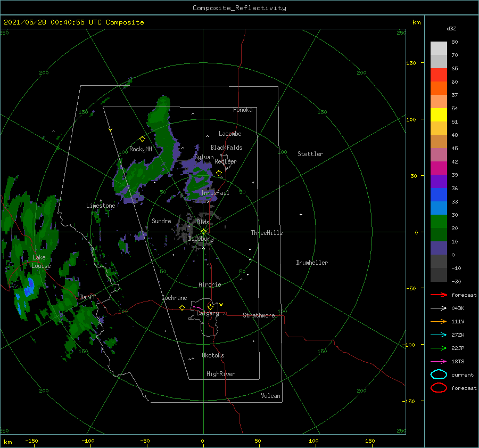Viewport: 479px width, 448px height.
Task: Select the slate purple swatch between 10 and 0
Action: click(439, 248)
